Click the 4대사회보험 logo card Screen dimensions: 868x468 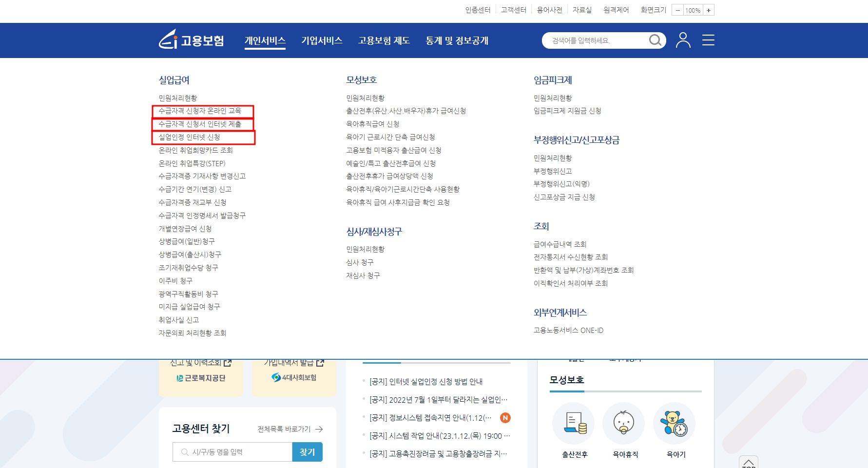click(294, 378)
